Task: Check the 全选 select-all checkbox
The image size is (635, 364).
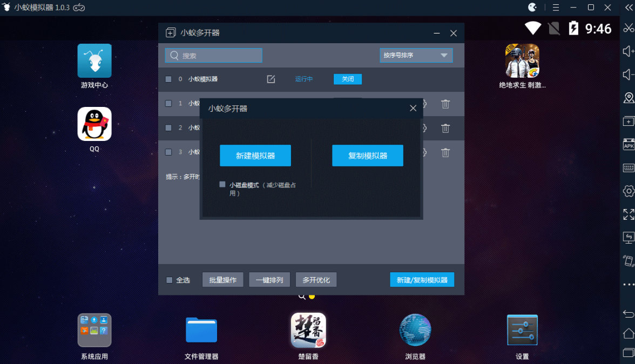Action: coord(169,280)
